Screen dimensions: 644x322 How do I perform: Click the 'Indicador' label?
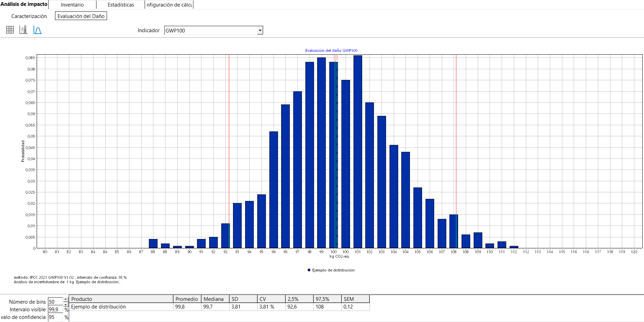[x=149, y=30]
